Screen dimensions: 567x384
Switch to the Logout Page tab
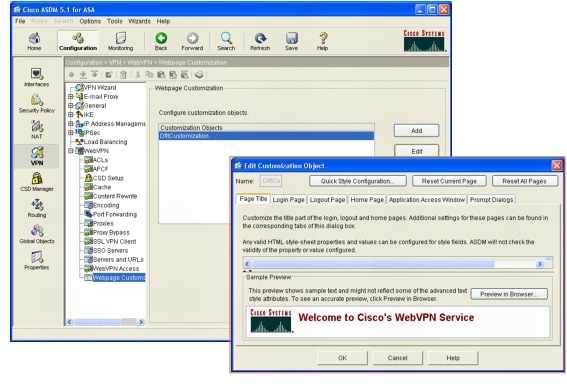point(327,200)
